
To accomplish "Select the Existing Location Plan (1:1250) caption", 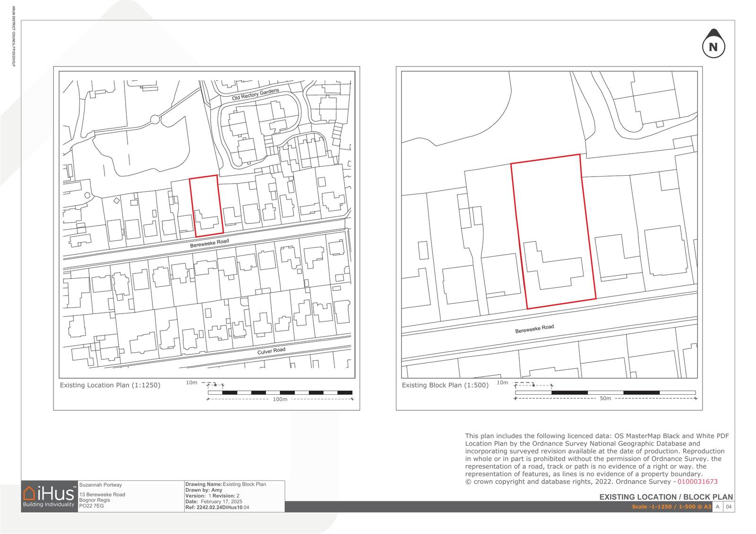I will [110, 385].
